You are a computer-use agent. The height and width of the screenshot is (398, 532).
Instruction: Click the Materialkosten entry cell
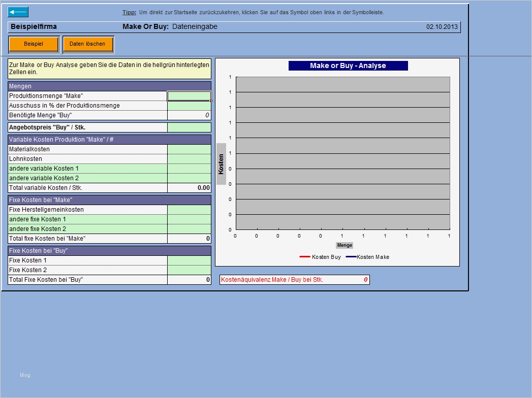189,149
